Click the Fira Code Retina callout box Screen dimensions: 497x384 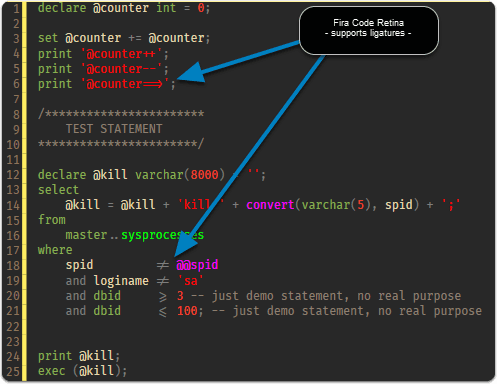point(369,30)
